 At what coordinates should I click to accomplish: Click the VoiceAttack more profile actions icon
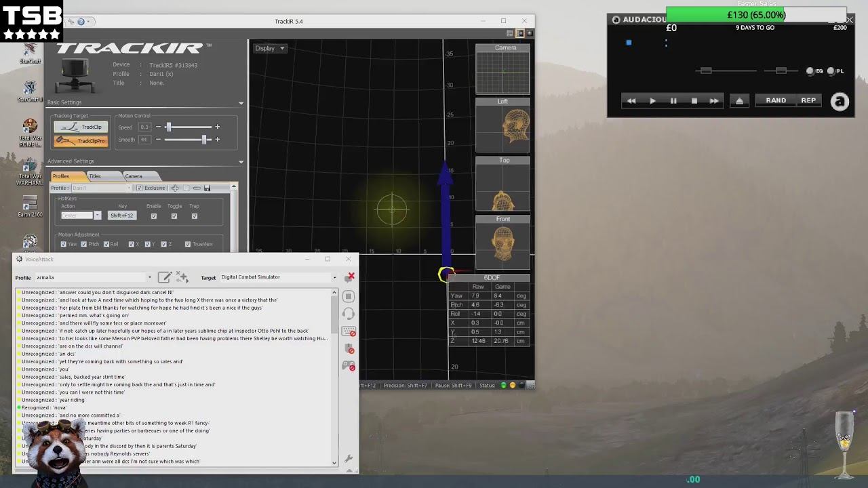[x=182, y=277]
